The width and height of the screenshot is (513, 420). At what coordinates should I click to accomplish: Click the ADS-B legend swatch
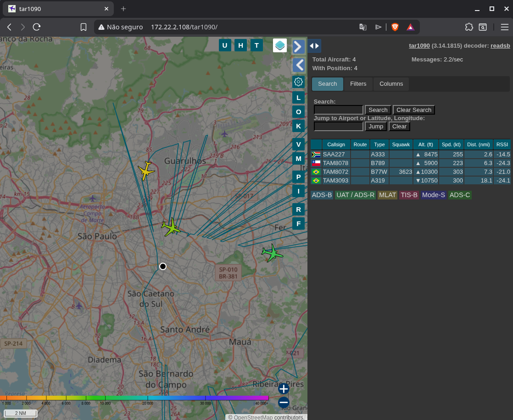click(322, 195)
